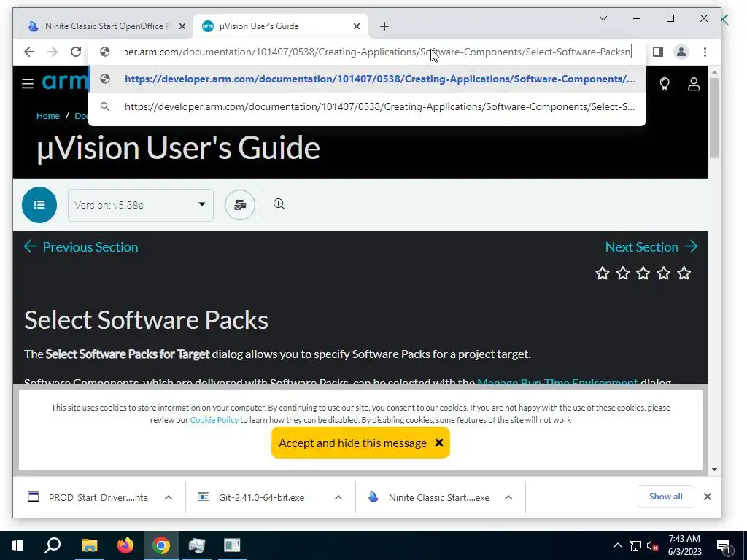The height and width of the screenshot is (560, 747).
Task: Open the Chrome profile avatar
Action: click(681, 52)
